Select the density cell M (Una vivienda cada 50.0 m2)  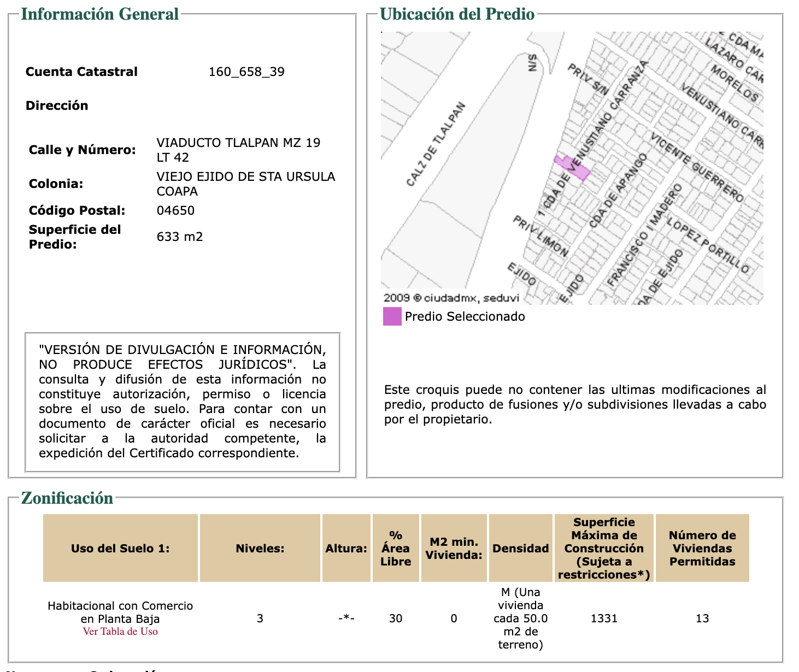pyautogui.click(x=521, y=619)
